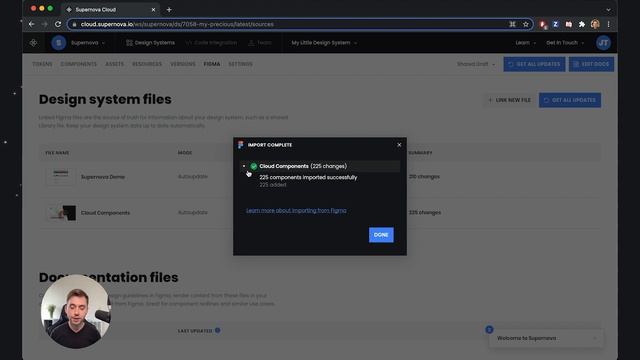This screenshot has width=640, height=360.
Task: Click the JT user avatar
Action: (603, 42)
